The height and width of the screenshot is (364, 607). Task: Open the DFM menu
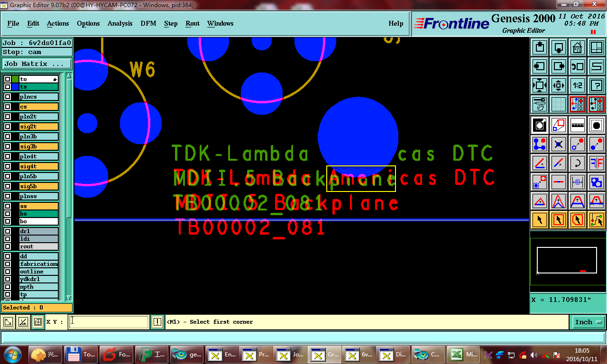(x=148, y=23)
